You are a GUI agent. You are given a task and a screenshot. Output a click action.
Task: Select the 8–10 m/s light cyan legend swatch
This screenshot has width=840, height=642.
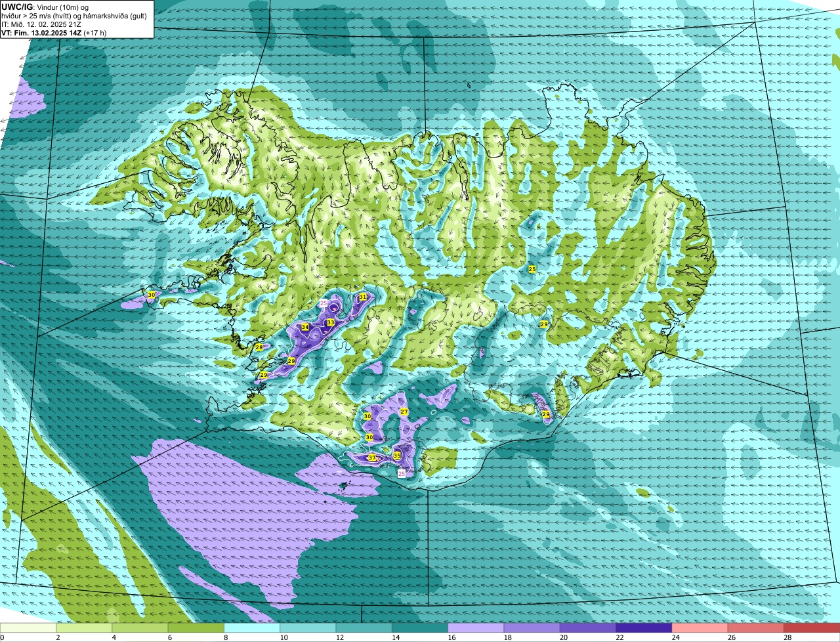(252, 628)
